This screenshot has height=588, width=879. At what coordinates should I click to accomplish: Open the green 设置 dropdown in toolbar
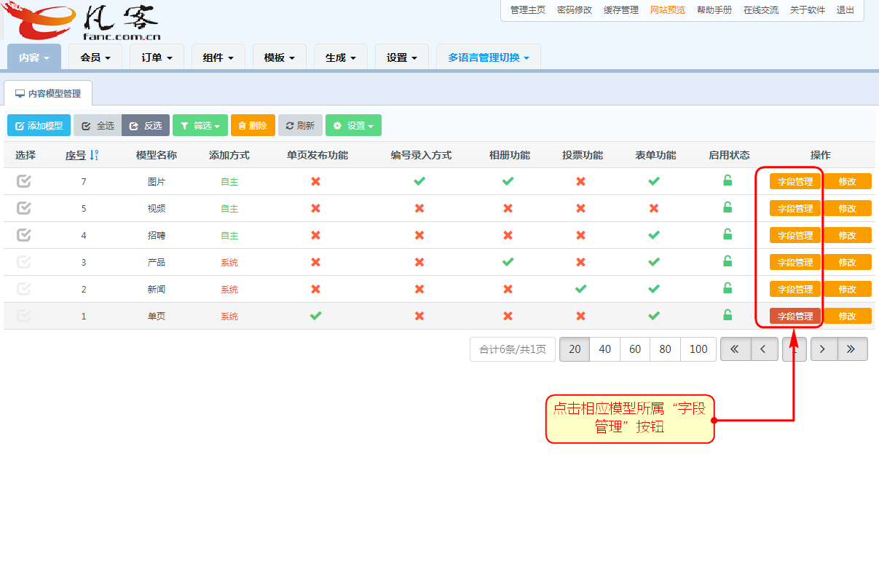pos(353,126)
